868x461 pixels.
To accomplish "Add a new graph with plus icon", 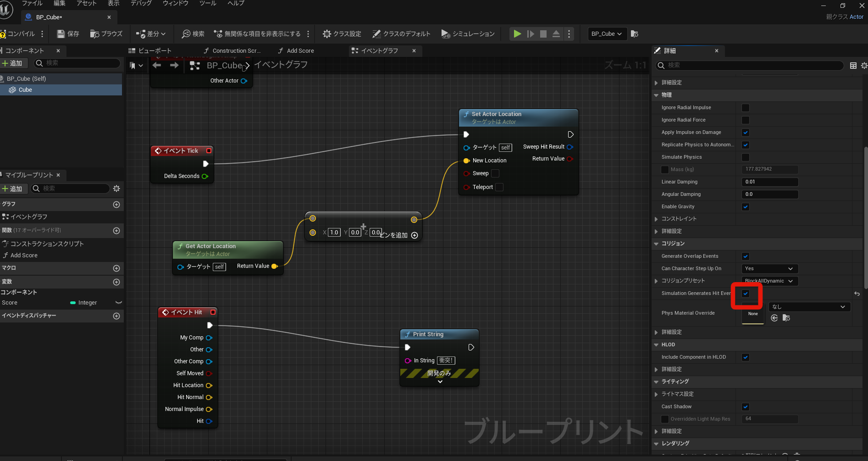I will tap(116, 205).
